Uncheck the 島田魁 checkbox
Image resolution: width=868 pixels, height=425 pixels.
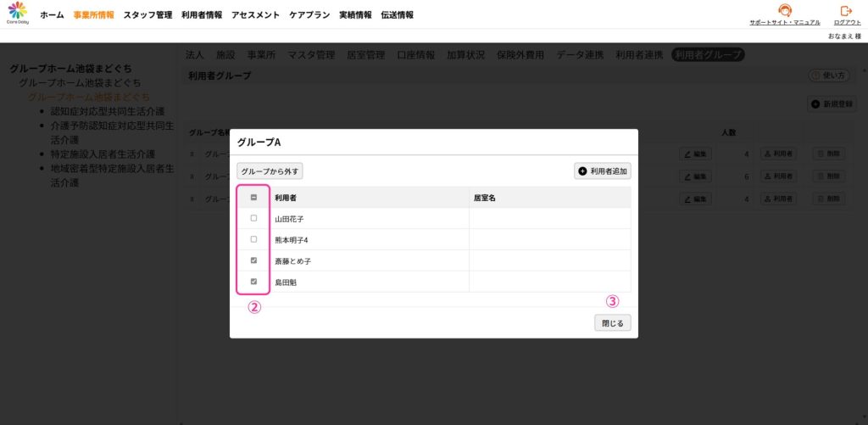254,282
